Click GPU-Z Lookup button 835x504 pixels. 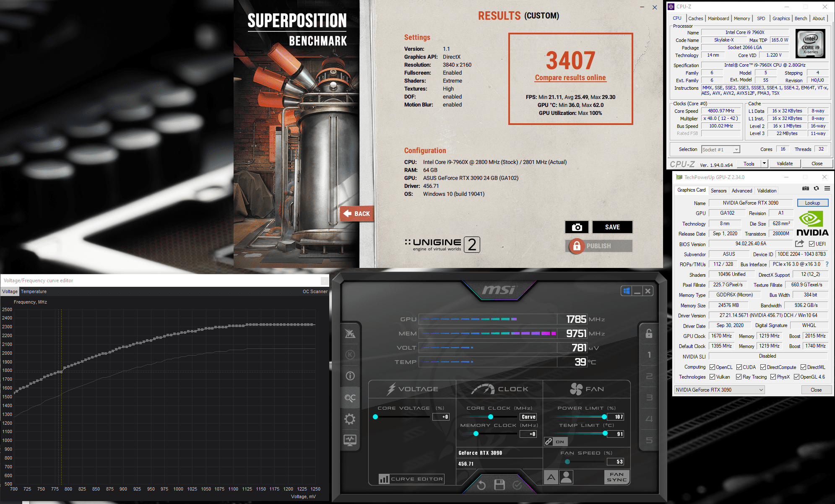pos(812,203)
